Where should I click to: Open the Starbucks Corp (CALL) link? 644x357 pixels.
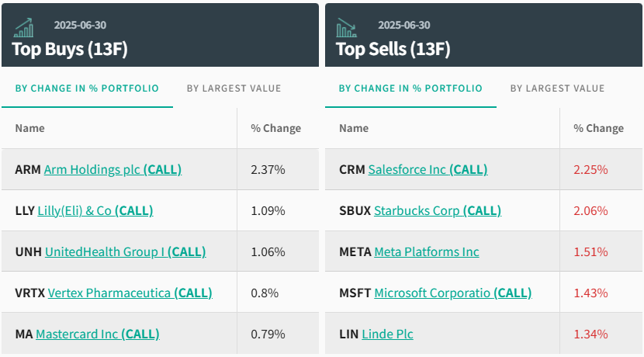tap(438, 210)
